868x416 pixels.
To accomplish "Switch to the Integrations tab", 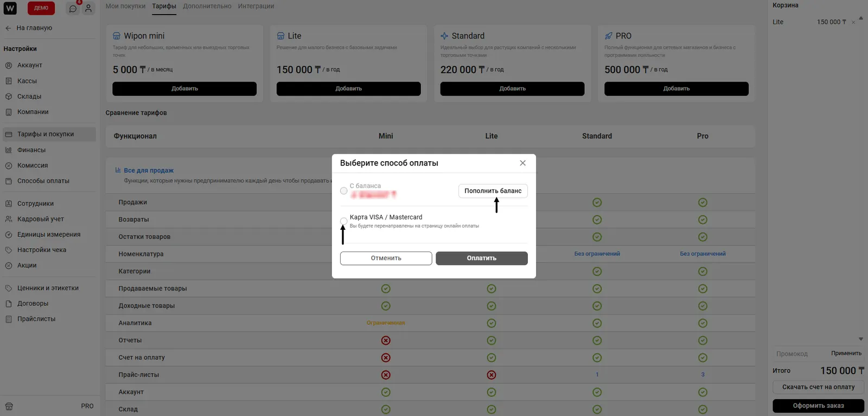I will coord(256,7).
